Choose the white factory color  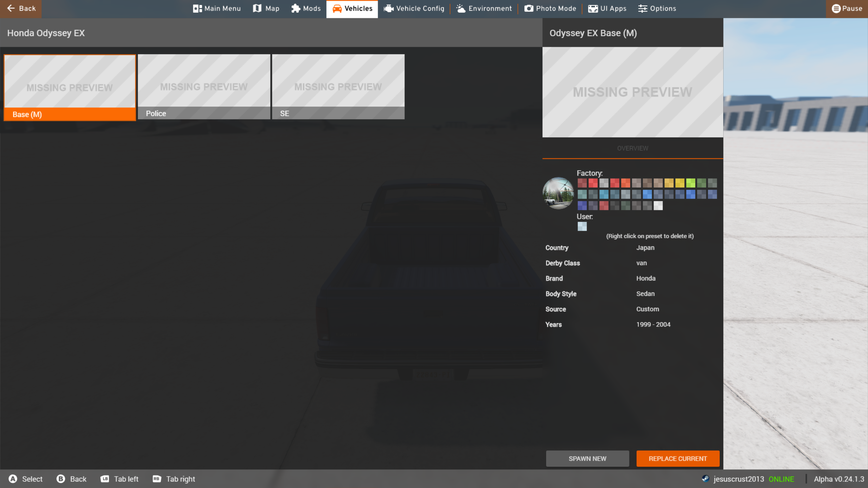(x=658, y=205)
